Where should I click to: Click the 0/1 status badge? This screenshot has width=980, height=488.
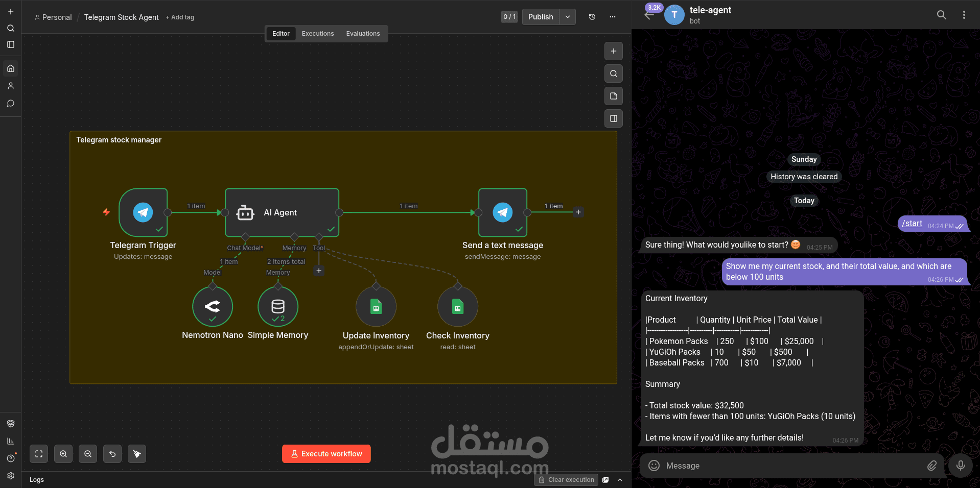pyautogui.click(x=509, y=17)
